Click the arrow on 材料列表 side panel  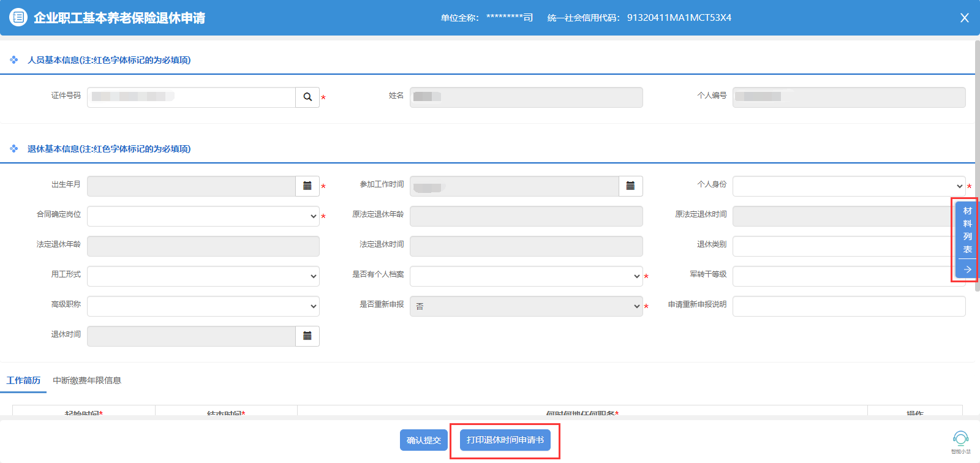[x=967, y=269]
